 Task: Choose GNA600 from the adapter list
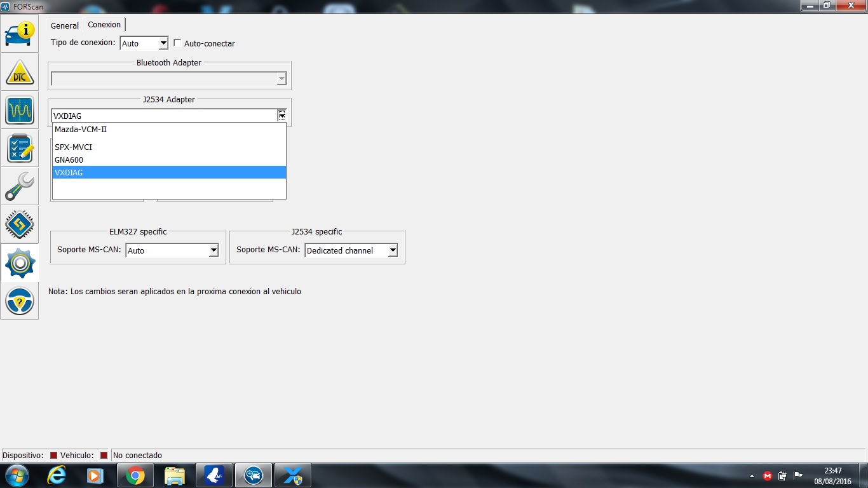pyautogui.click(x=69, y=160)
